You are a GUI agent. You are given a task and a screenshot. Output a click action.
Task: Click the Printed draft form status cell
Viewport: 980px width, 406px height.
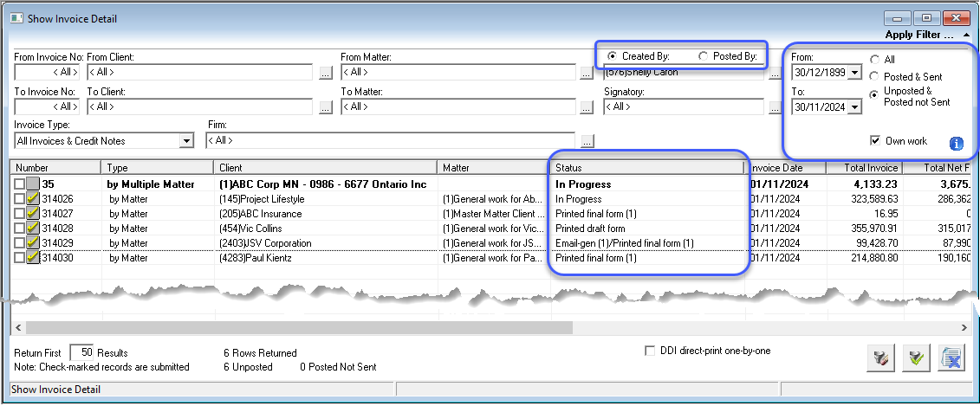click(647, 228)
